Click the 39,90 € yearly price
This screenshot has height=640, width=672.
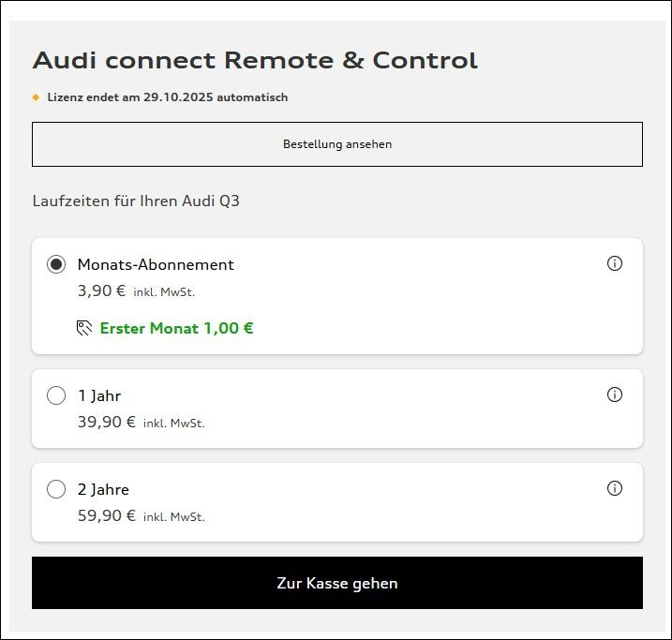(106, 422)
